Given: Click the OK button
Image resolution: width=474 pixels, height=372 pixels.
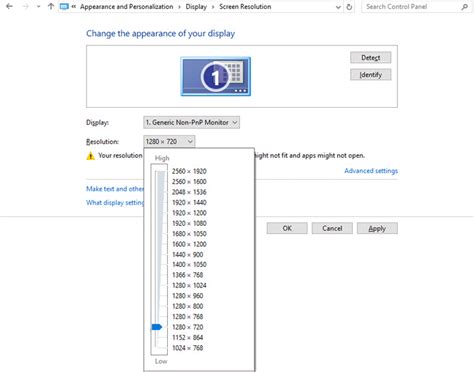Looking at the screenshot, I should coord(287,228).
